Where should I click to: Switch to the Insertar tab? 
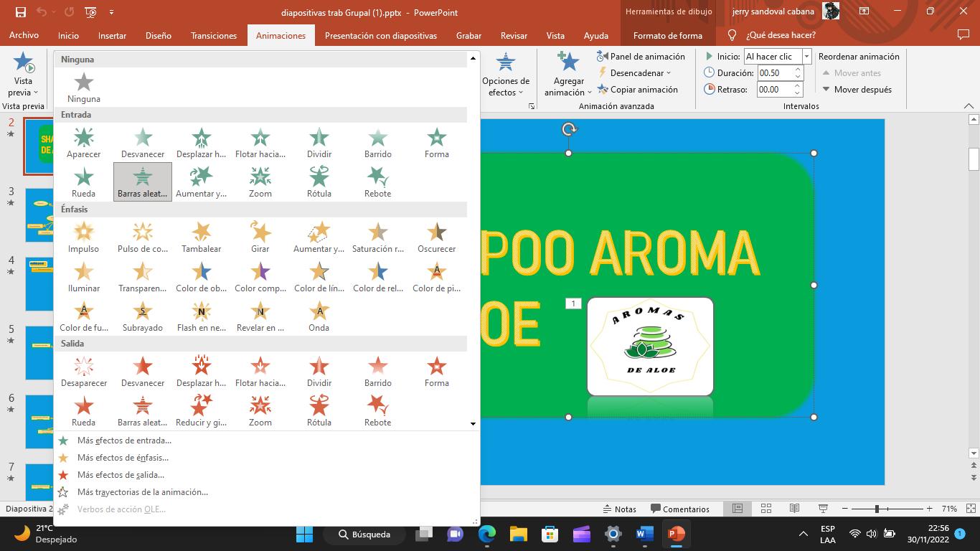tap(112, 35)
